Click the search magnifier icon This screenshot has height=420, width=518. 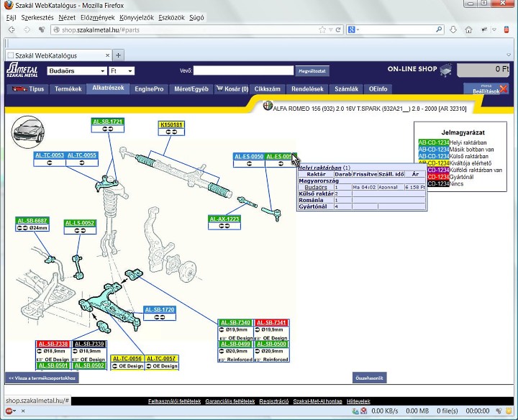click(439, 29)
